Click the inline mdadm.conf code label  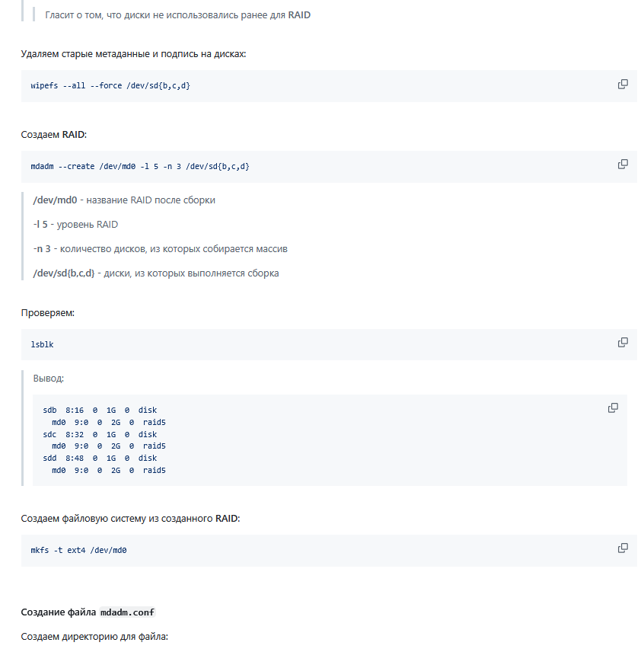(x=127, y=612)
